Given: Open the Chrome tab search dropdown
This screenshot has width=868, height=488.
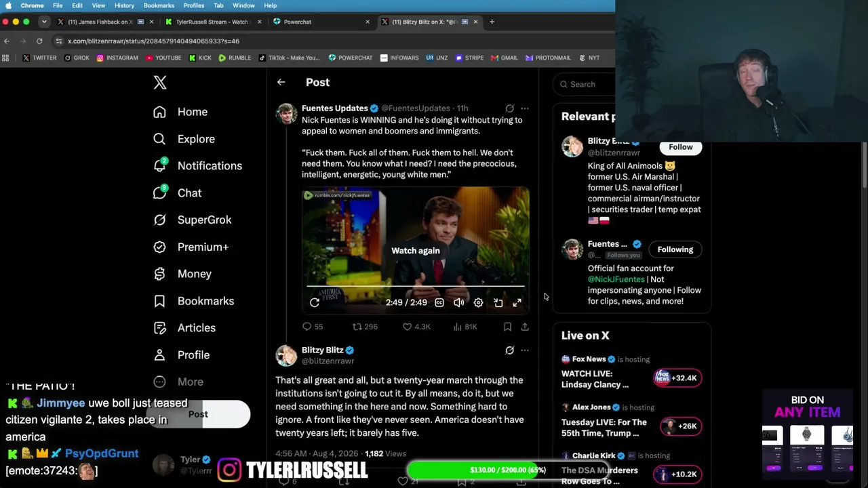Looking at the screenshot, I should 44,22.
